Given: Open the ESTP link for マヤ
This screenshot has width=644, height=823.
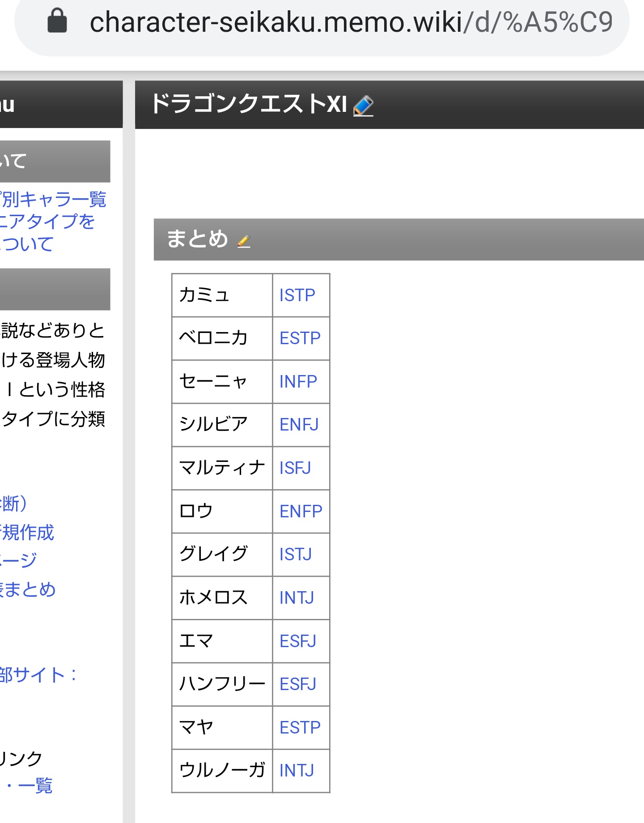Looking at the screenshot, I should click(300, 728).
